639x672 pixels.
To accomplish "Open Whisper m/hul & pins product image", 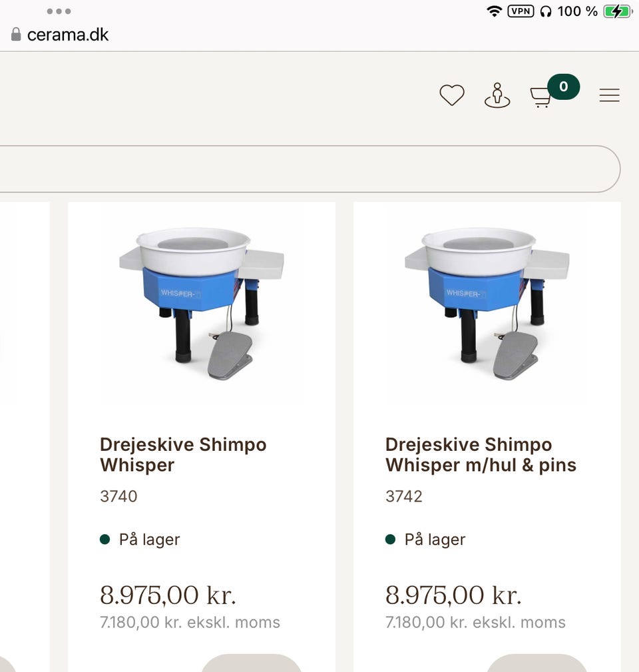I will click(487, 303).
